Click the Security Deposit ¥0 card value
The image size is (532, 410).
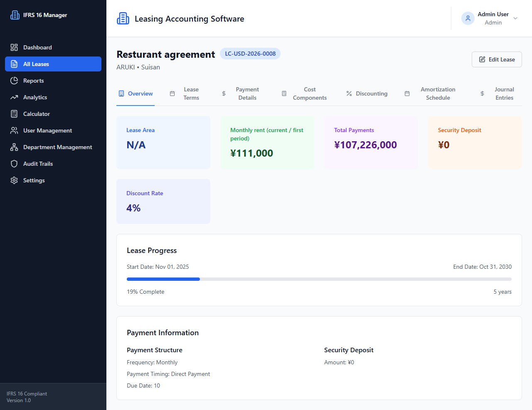(x=443, y=145)
